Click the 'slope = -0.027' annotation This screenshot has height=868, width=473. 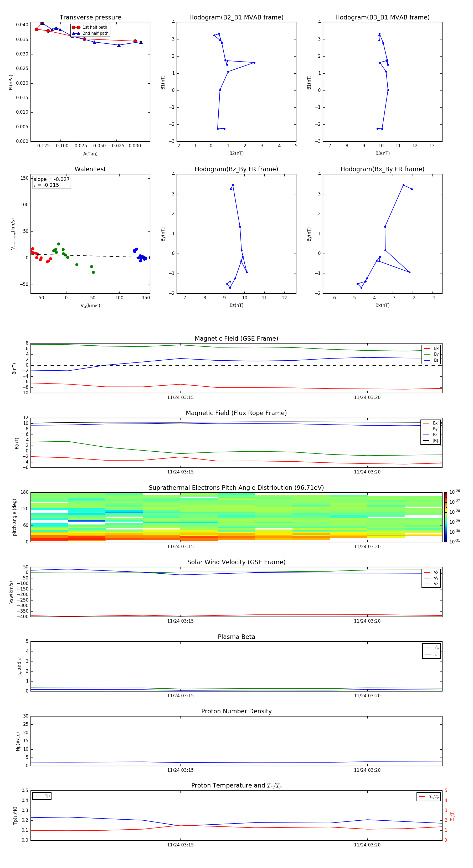tap(52, 179)
